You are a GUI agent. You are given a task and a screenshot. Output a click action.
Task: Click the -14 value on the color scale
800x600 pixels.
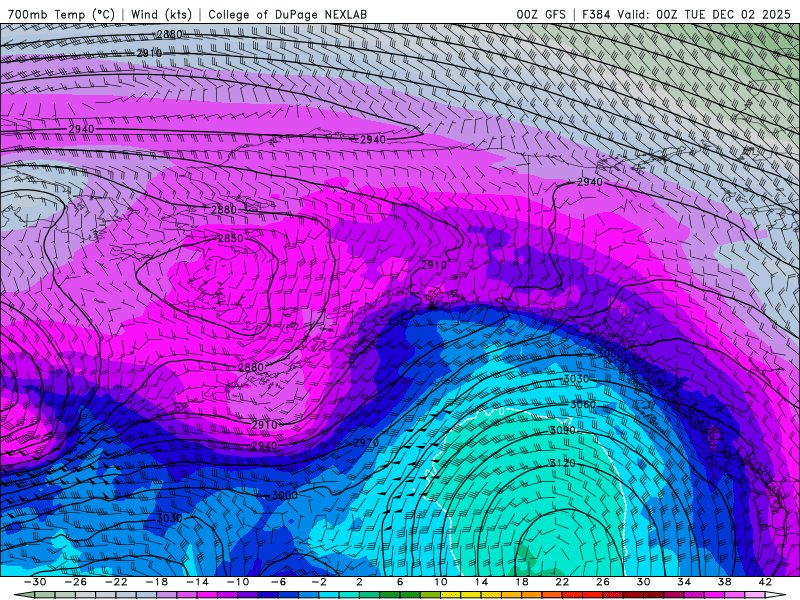(197, 582)
